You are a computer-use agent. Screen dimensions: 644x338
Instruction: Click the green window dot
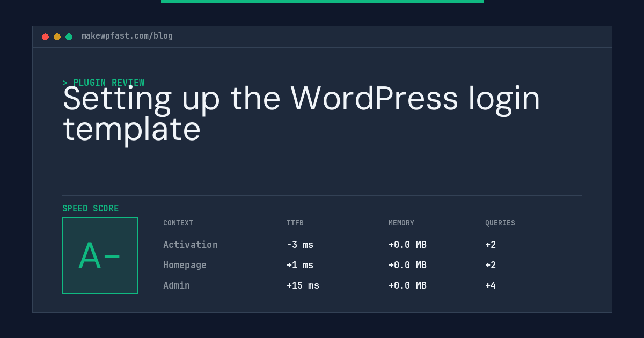point(69,36)
